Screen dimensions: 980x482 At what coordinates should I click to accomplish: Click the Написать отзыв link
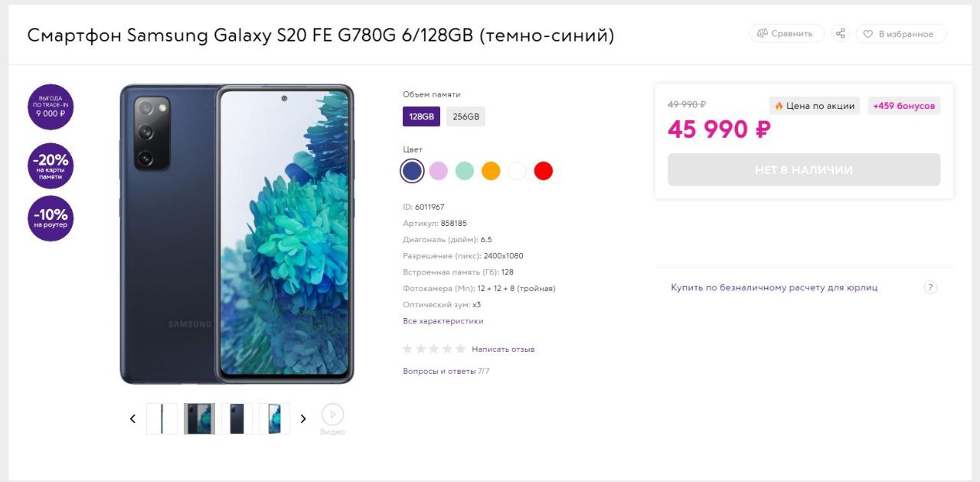[503, 349]
